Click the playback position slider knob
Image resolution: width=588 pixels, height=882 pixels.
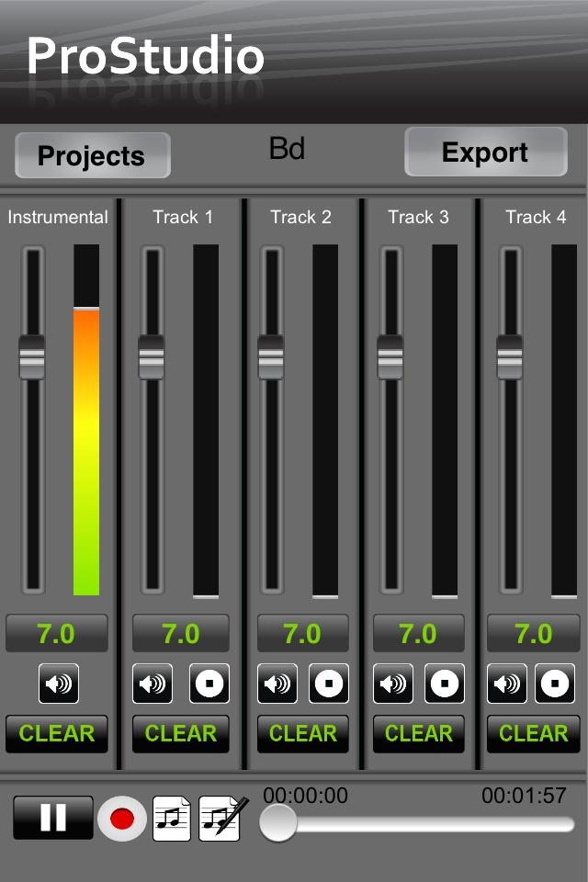(x=278, y=823)
